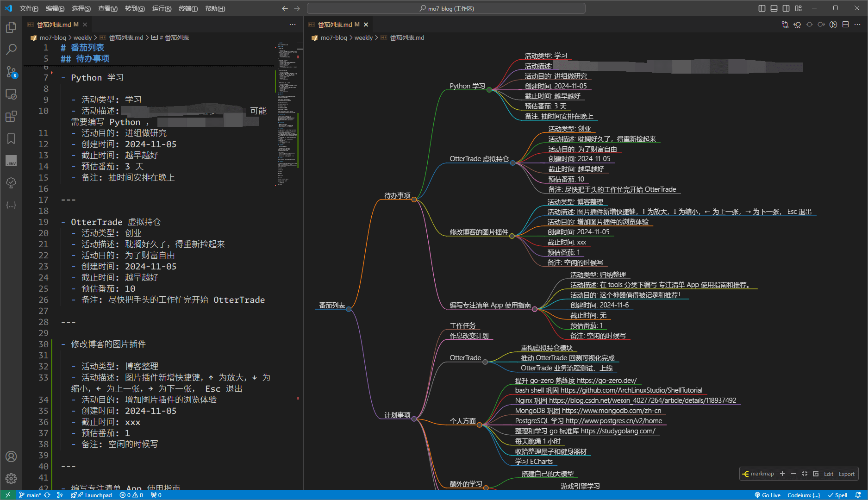The width and height of the screenshot is (868, 500).
Task: Open the Manage gear in activity bar
Action: point(11,479)
